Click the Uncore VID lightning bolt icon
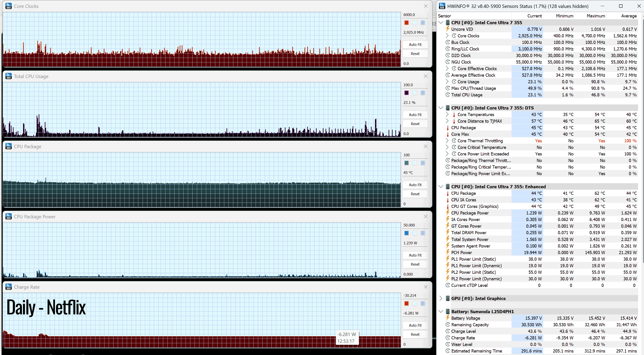 pos(448,29)
